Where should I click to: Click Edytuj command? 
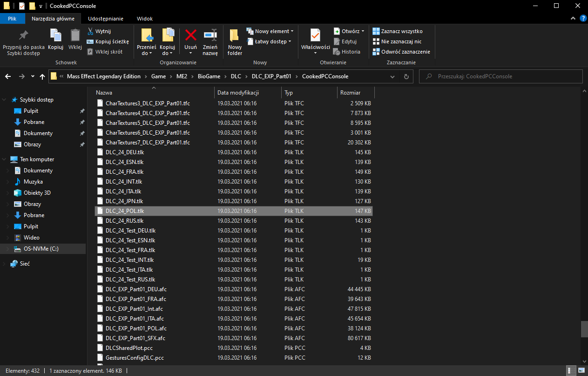345,41
